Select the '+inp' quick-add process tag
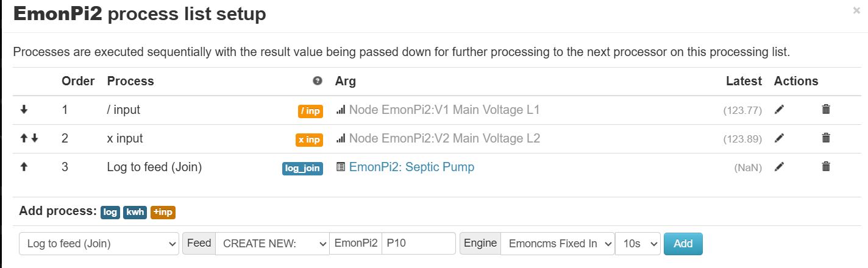Image resolution: width=868 pixels, height=268 pixels. point(163,212)
